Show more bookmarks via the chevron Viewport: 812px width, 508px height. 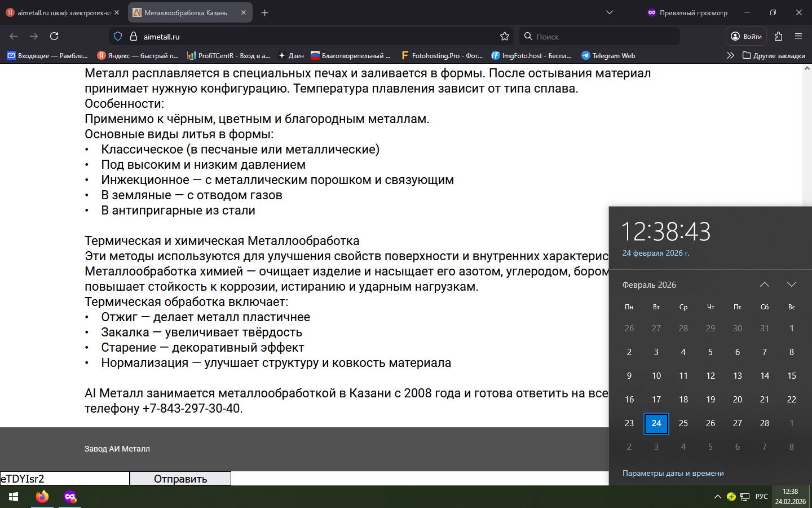pos(730,55)
